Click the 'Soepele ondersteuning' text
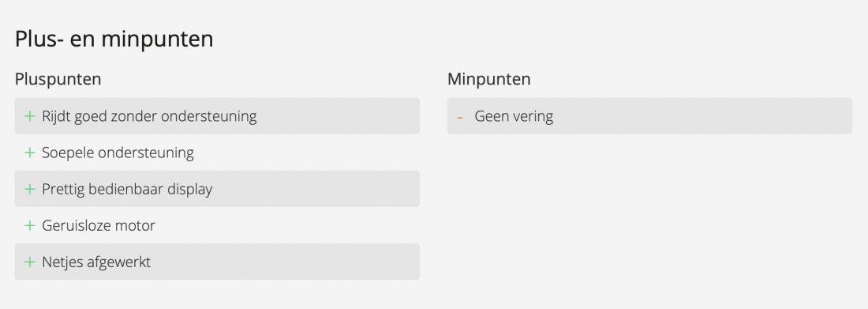Viewport: 868px width, 309px height. (x=118, y=153)
